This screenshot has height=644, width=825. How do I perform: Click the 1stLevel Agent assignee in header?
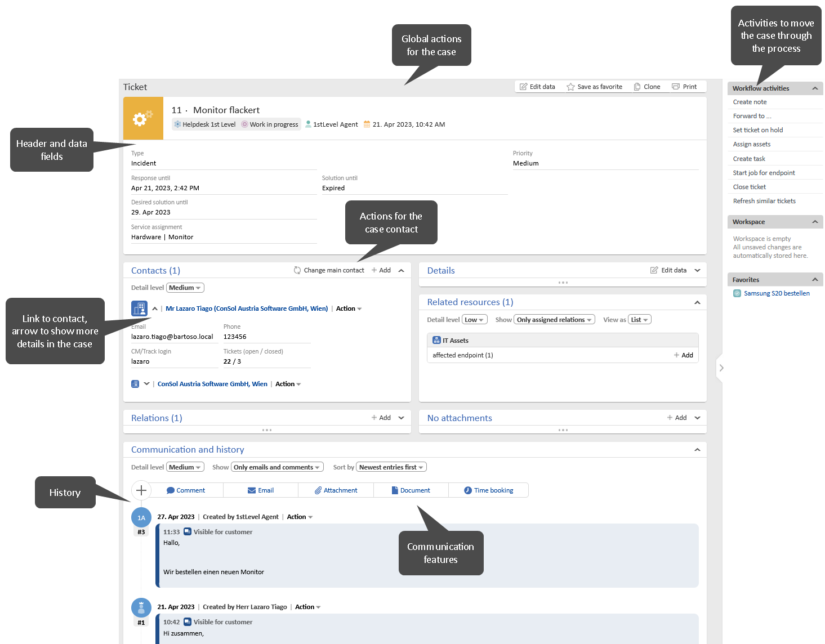click(x=332, y=124)
